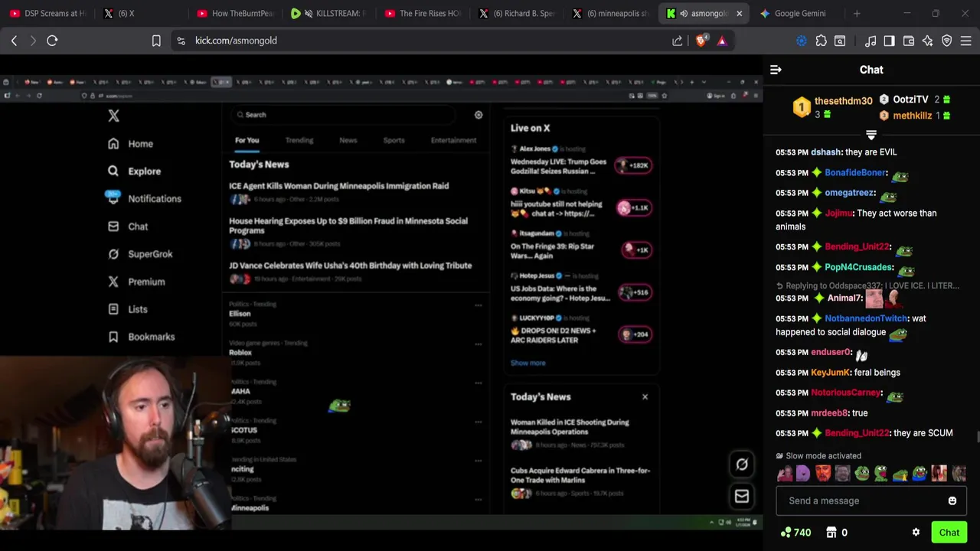The height and width of the screenshot is (551, 980).
Task: Toggle the browser sidebar panel icon
Action: tap(889, 41)
